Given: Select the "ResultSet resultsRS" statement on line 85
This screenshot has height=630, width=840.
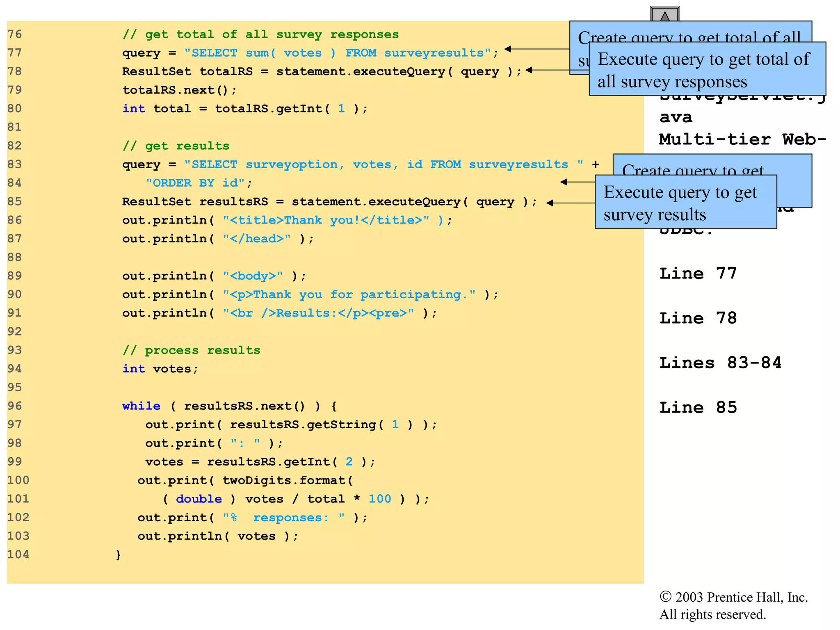Looking at the screenshot, I should (x=330, y=202).
